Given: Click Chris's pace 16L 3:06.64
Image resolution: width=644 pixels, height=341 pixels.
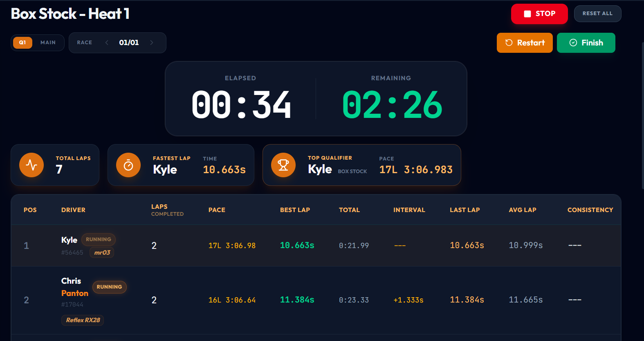Looking at the screenshot, I should [232, 300].
